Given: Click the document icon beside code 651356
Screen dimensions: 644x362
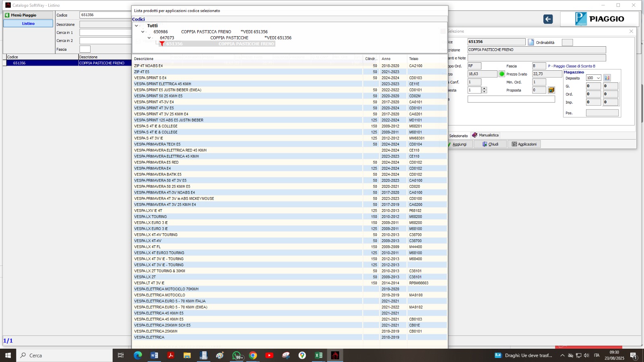Looking at the screenshot, I should (531, 42).
